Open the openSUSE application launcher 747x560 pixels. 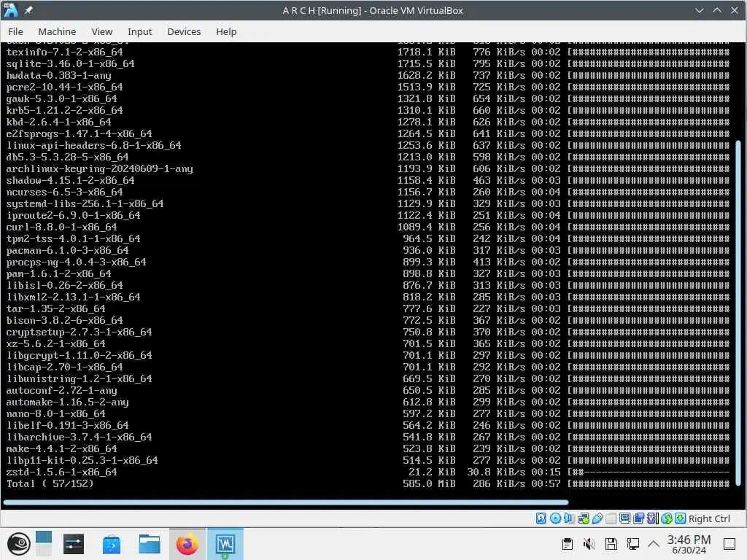(x=19, y=544)
